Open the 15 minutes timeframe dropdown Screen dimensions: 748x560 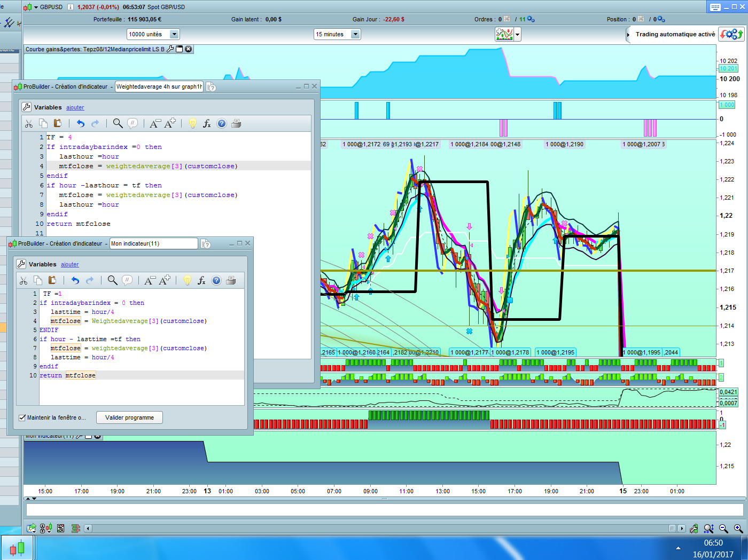(x=337, y=34)
